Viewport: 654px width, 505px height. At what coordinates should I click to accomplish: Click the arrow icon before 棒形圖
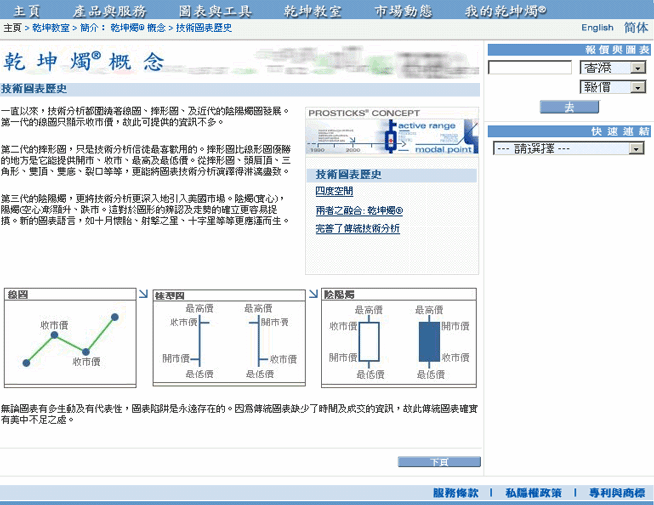pyautogui.click(x=143, y=295)
